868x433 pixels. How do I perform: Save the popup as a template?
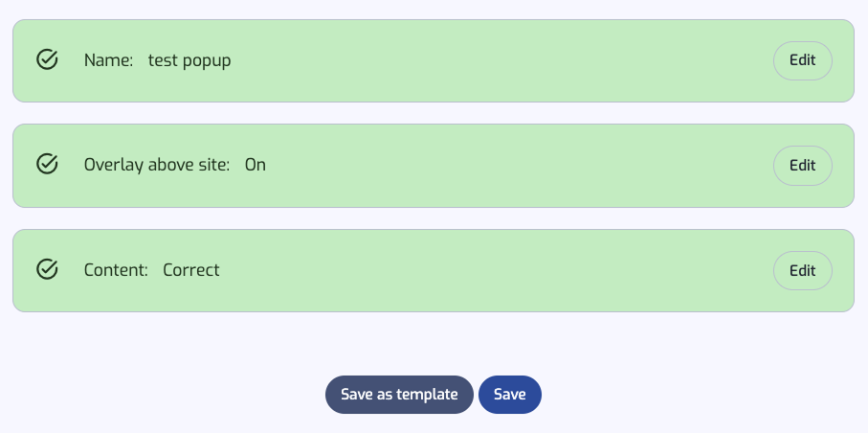click(x=399, y=395)
